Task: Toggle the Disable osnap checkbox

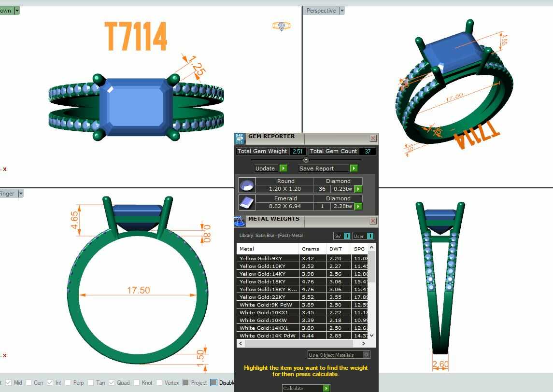Action: 214,382
